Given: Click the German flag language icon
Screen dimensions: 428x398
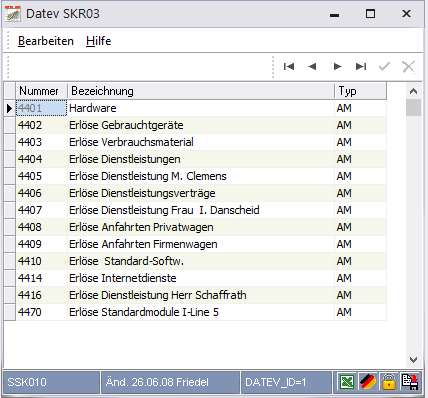Looking at the screenshot, I should 368,381.
